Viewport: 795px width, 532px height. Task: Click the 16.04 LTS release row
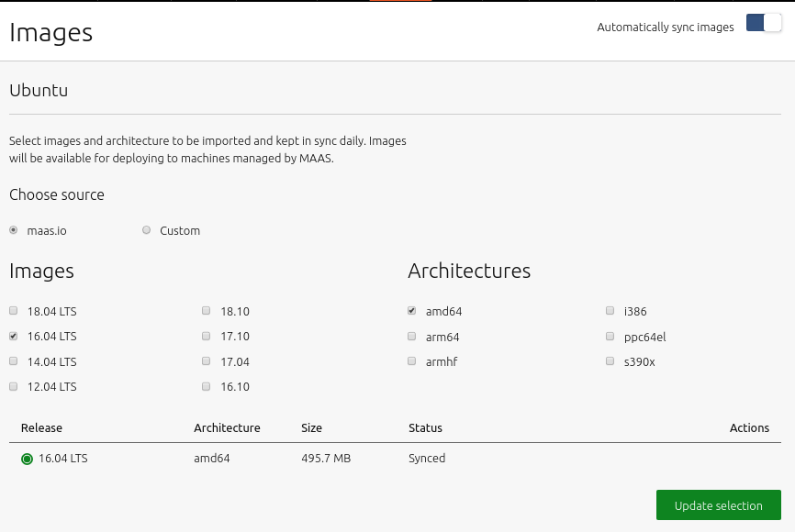(63, 459)
